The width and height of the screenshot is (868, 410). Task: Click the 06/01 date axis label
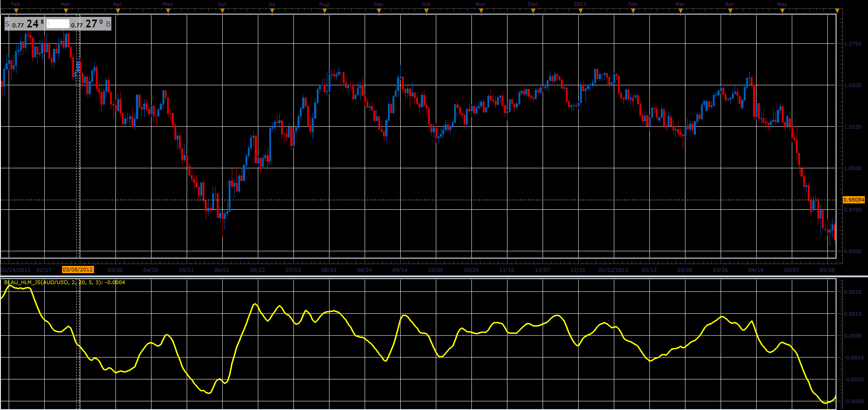[222, 270]
